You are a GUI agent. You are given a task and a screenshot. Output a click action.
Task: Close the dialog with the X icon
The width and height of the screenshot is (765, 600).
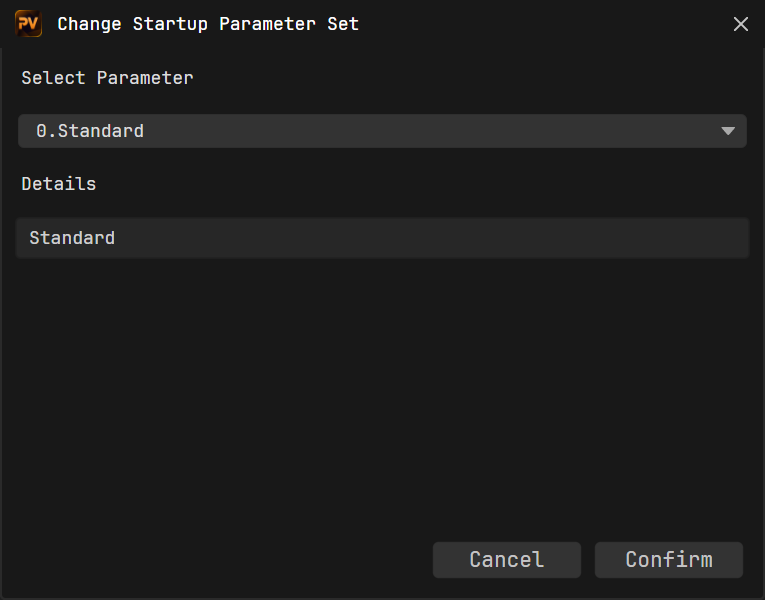tap(741, 24)
